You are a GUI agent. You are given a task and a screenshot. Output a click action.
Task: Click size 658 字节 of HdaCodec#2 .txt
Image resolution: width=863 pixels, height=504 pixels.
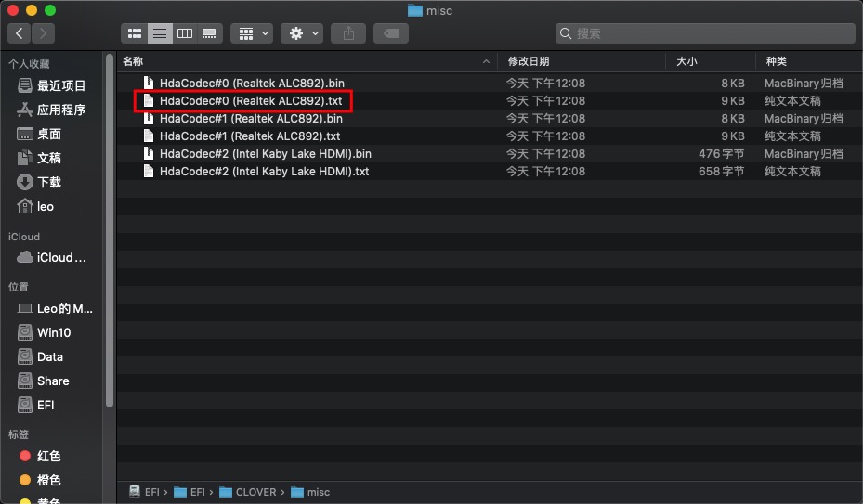tap(721, 172)
